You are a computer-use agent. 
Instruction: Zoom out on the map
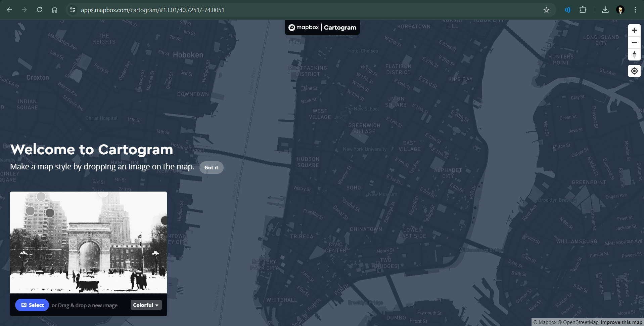click(x=634, y=42)
